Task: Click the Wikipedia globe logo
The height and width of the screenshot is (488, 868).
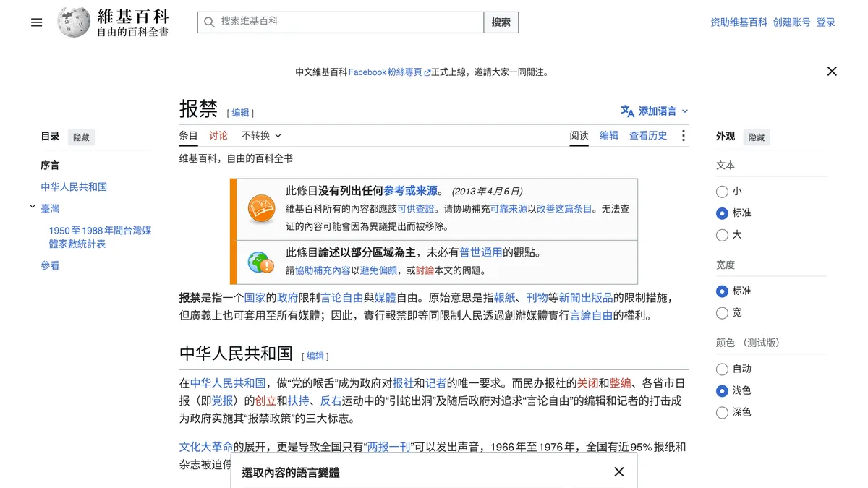Action: pyautogui.click(x=74, y=22)
